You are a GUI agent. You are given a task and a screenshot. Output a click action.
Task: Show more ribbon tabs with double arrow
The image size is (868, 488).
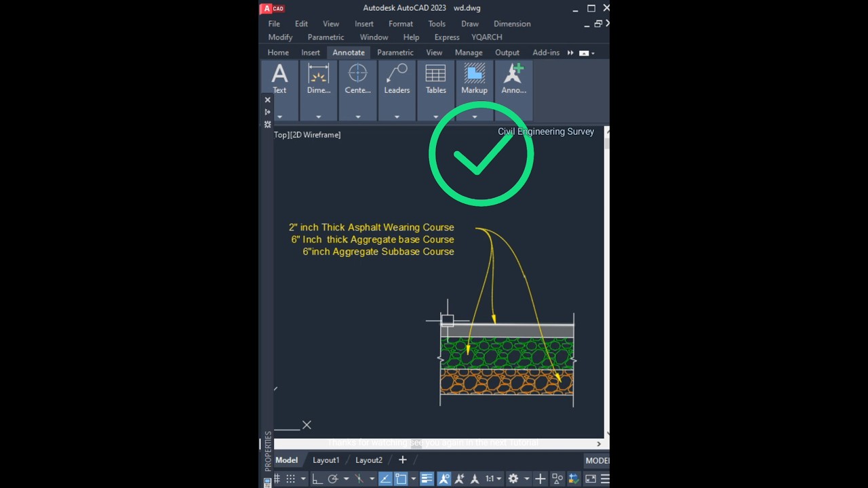[x=570, y=53]
